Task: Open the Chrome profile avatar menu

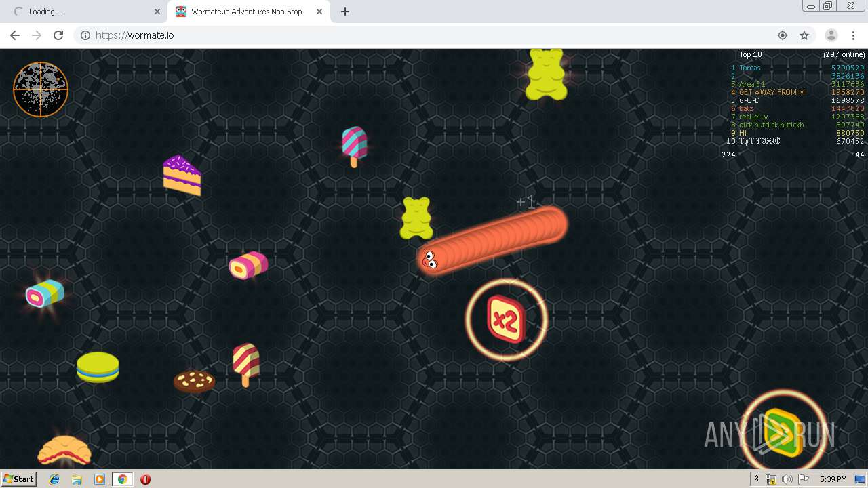Action: coord(831,35)
